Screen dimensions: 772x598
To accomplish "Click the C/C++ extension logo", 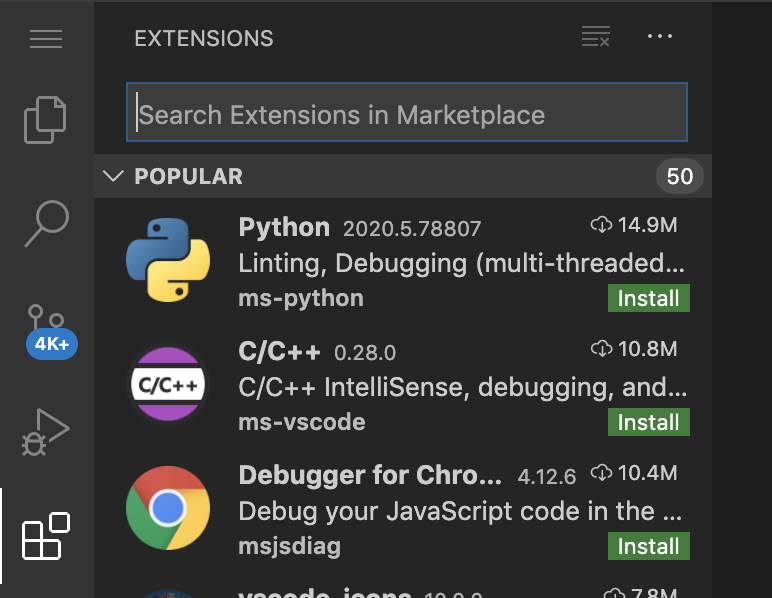I will 168,384.
